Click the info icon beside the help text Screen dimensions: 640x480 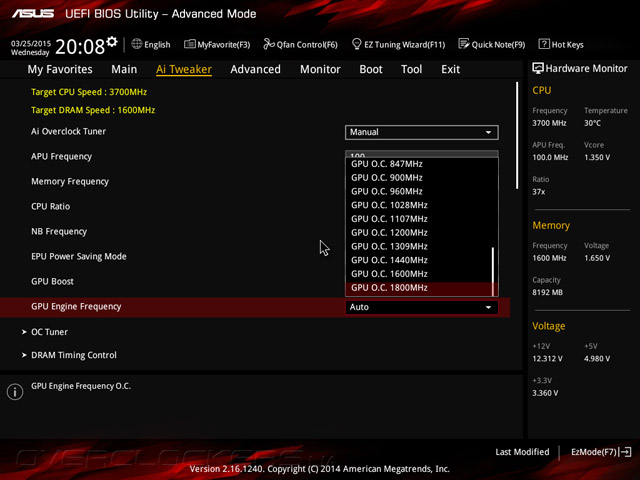point(15,392)
